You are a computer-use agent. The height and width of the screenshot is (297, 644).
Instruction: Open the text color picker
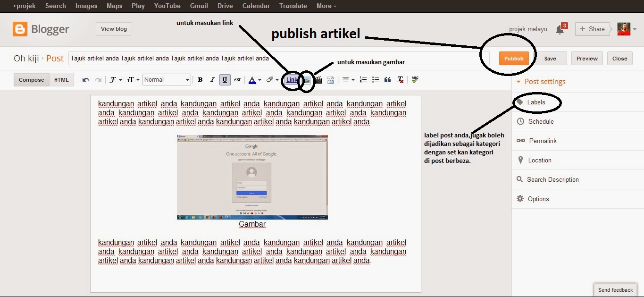click(x=255, y=79)
